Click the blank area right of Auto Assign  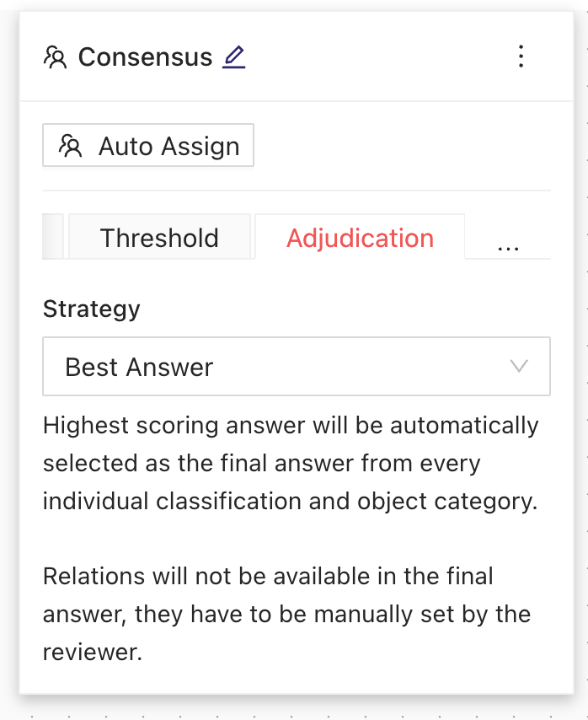click(x=402, y=145)
